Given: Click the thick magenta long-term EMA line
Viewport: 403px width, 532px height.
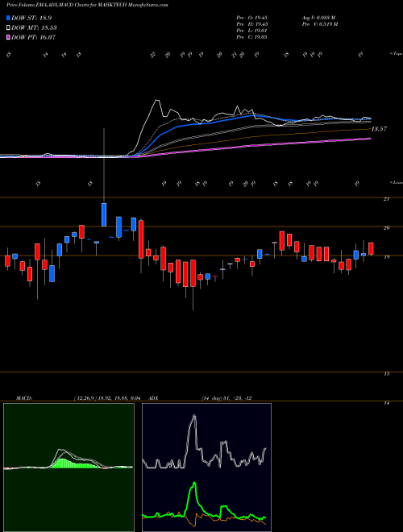Looking at the screenshot, I should click(255, 146).
